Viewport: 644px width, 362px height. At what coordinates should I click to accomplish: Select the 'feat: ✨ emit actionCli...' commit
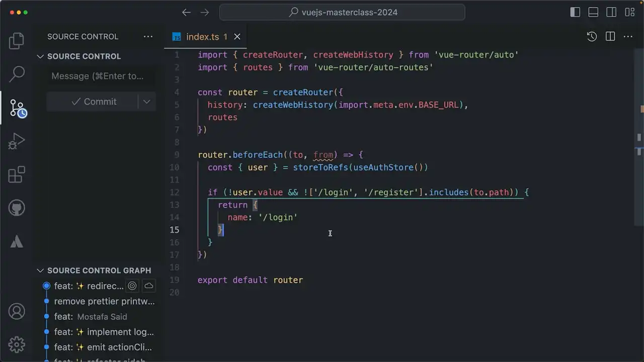tap(99, 347)
